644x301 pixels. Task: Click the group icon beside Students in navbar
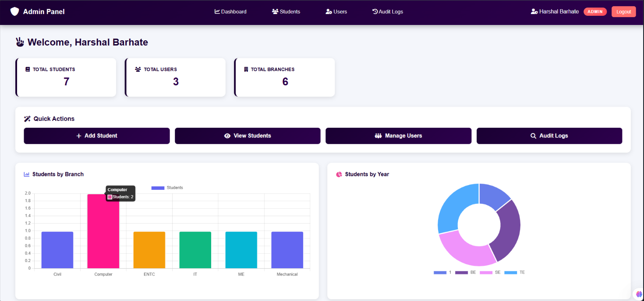(x=275, y=11)
